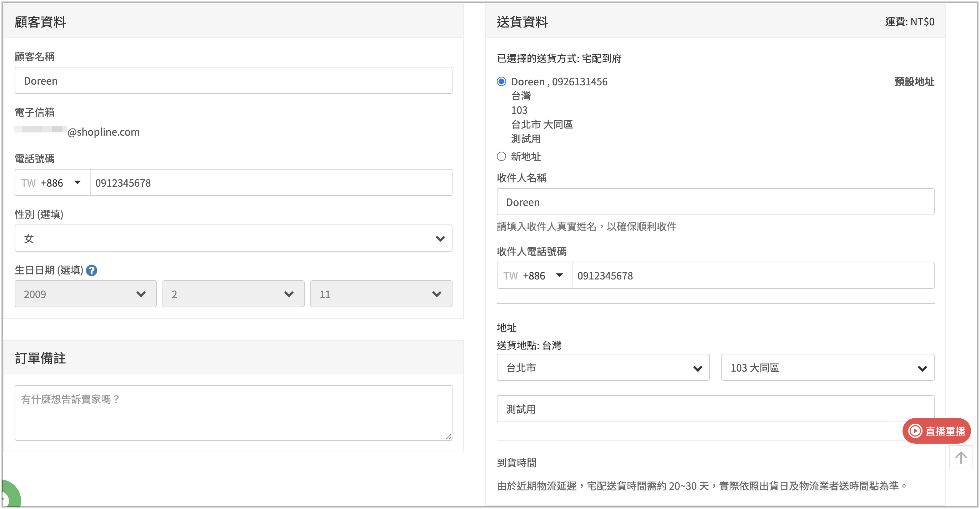Image resolution: width=980 pixels, height=509 pixels.
Task: Click the delivery delay notice text
Action: (702, 486)
